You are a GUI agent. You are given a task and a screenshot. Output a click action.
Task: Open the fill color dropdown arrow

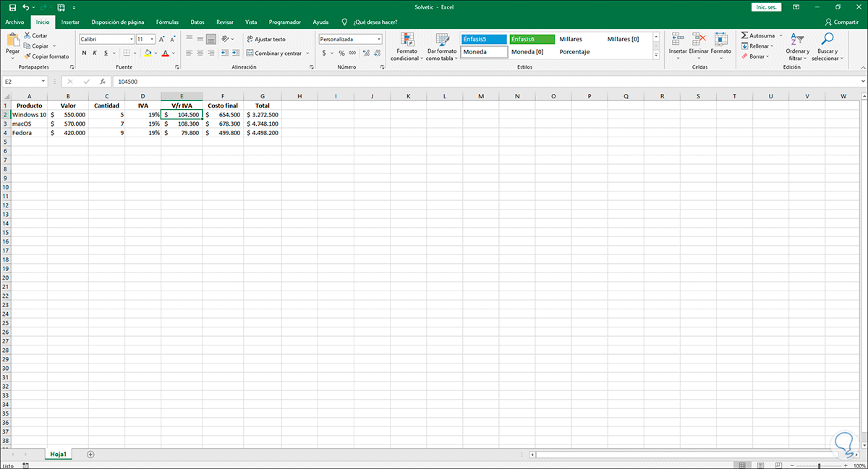click(x=156, y=53)
